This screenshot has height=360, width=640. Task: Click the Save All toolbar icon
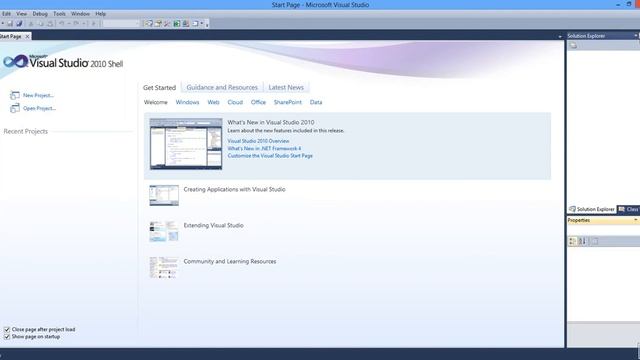[19, 24]
